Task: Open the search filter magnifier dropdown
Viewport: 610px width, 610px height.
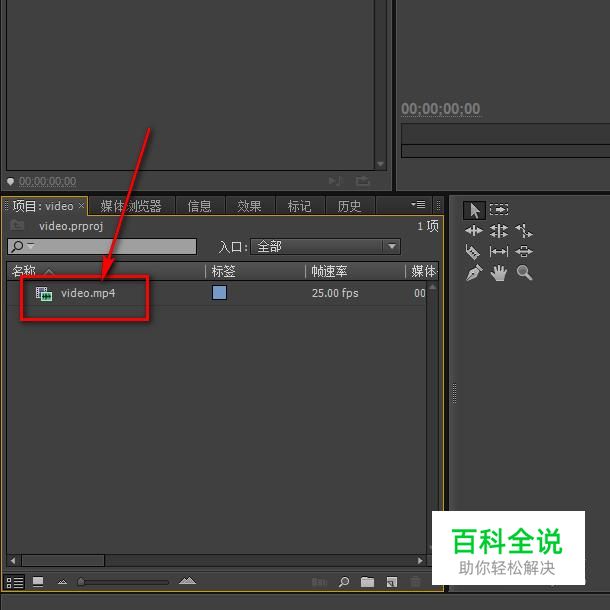Action: click(x=22, y=246)
